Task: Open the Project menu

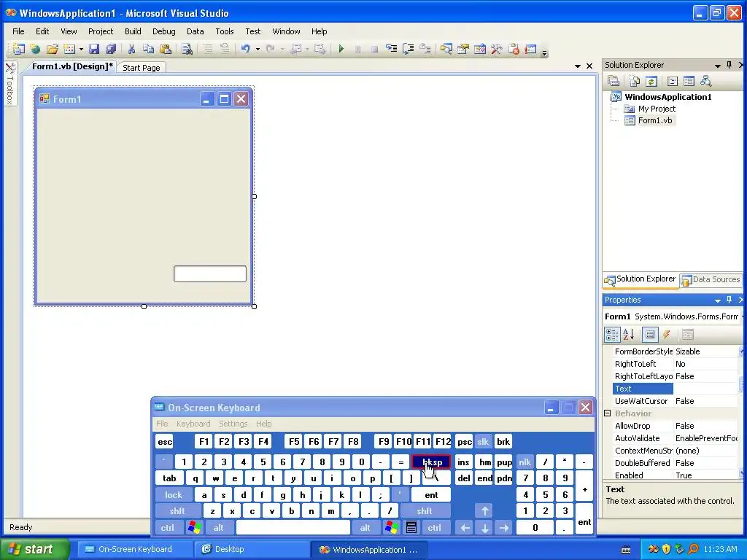Action: click(101, 31)
